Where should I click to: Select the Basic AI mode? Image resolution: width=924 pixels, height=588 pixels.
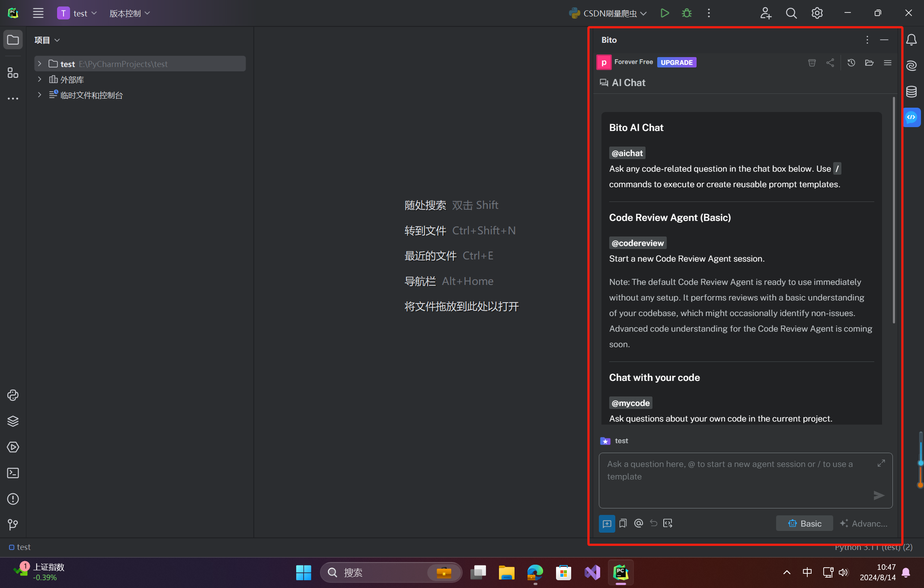coord(804,523)
